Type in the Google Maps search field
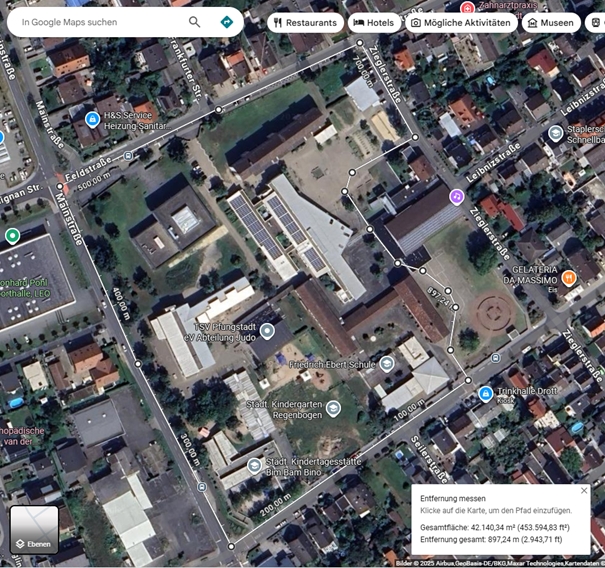The height and width of the screenshot is (568, 605). pos(100,22)
